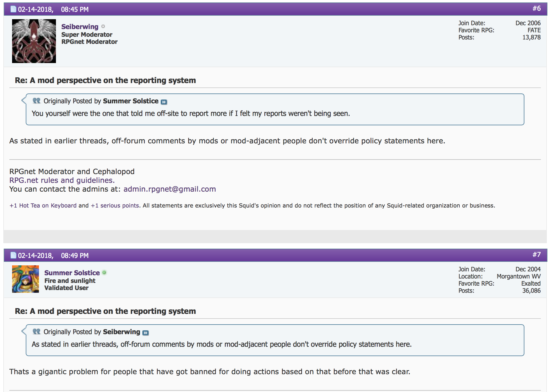554x392 pixels.
Task: Open Summer Solstice's colorful avatar image
Action: coord(26,279)
